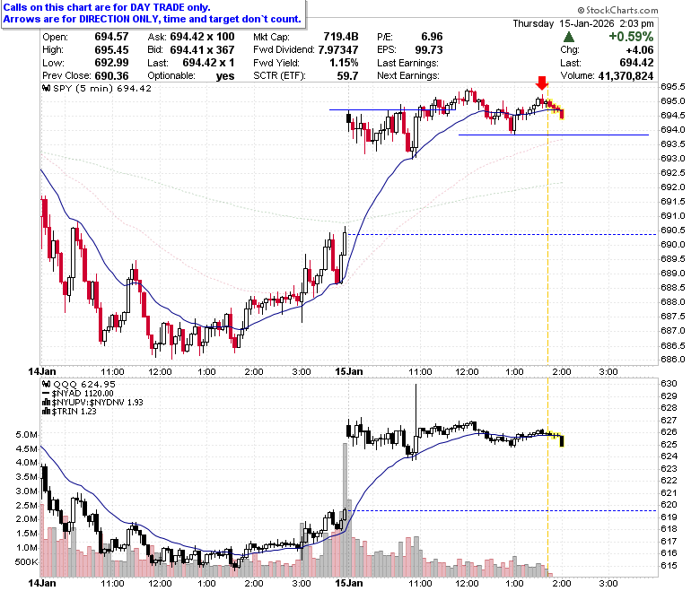The width and height of the screenshot is (700, 591).
Task: Select the QQQ 624.95 legend label
Action: coord(84,384)
